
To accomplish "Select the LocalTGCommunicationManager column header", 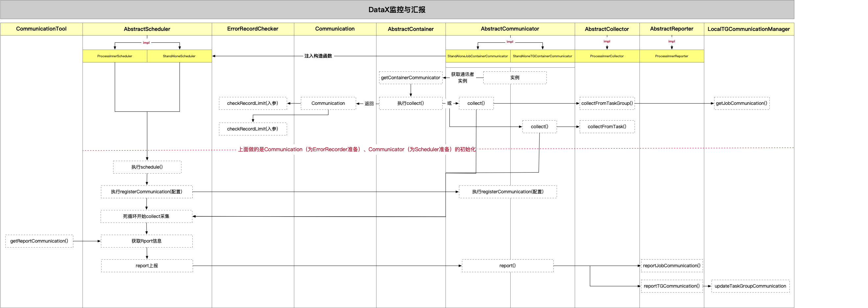I will click(749, 29).
